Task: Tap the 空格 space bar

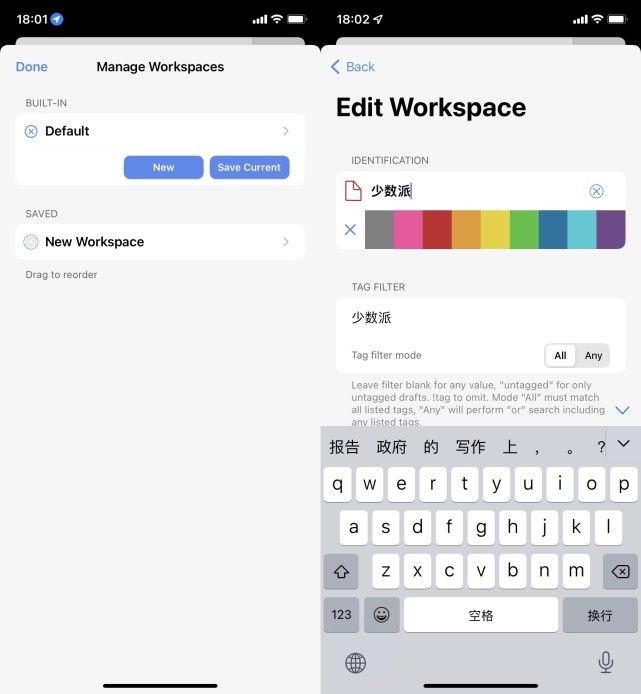Action: tap(481, 614)
